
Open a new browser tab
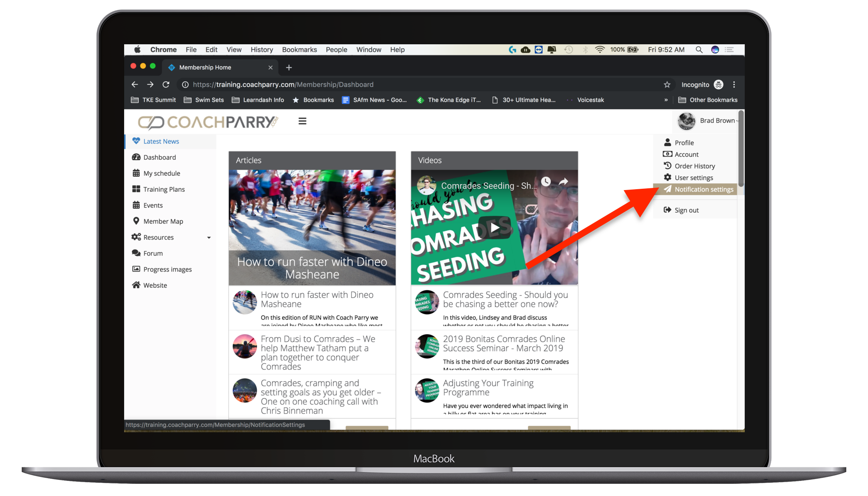point(289,67)
